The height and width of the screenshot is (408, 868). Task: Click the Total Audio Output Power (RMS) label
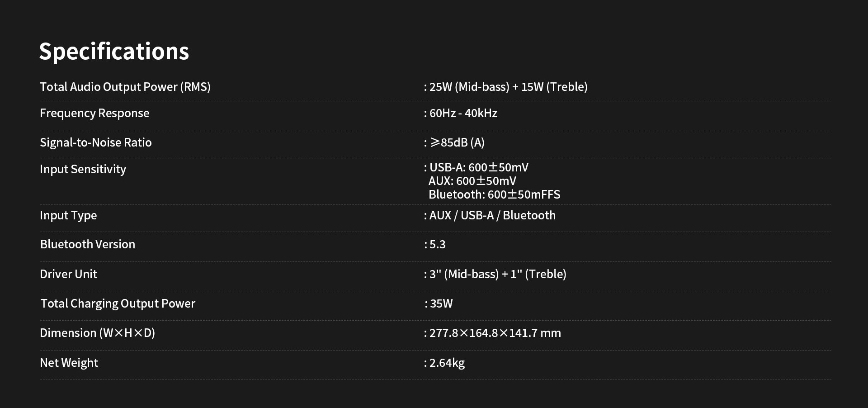pyautogui.click(x=125, y=87)
